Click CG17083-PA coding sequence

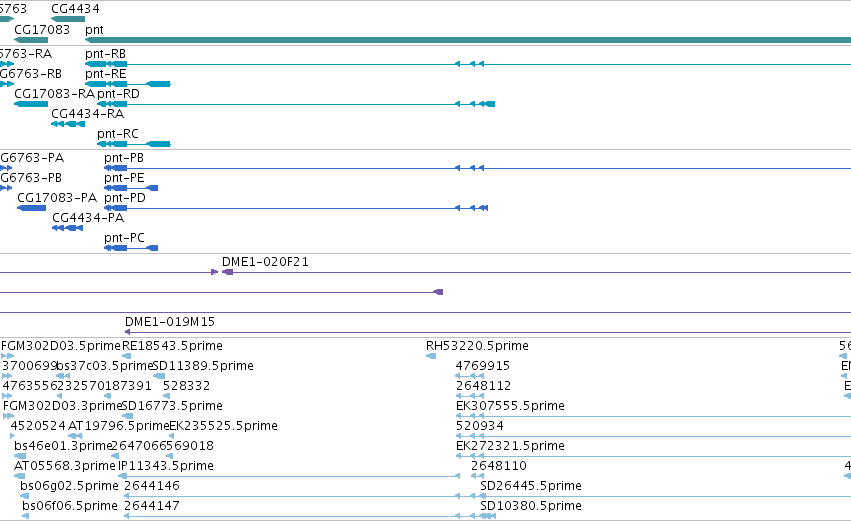coord(31,208)
